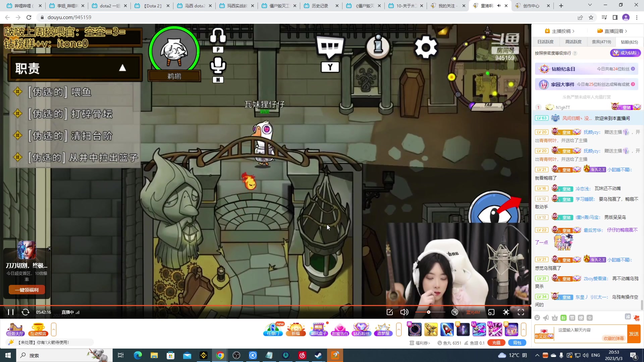Expand the activity list beside 造梦屋

click(399, 329)
